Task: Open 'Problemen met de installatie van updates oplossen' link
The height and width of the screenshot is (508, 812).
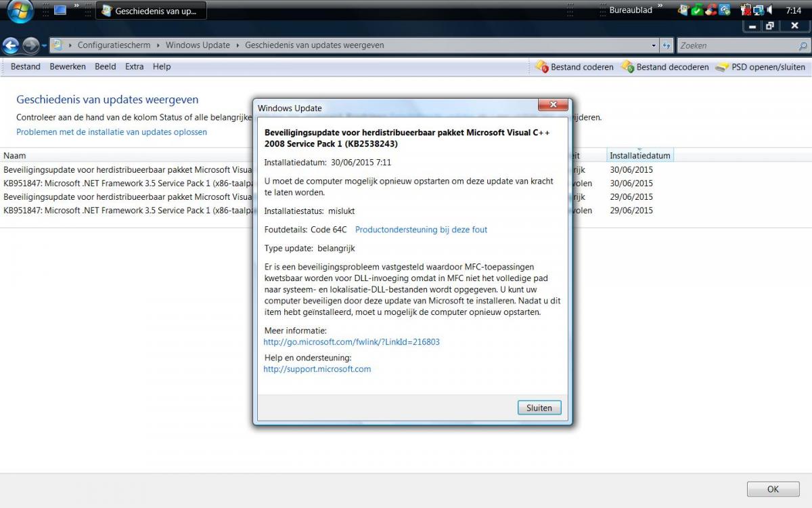Action: (x=112, y=132)
